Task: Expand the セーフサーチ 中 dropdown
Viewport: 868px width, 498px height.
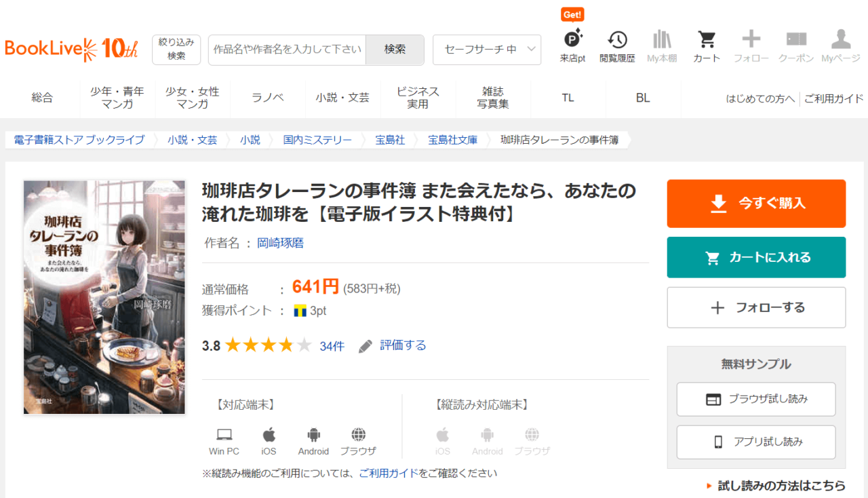Action: pos(487,50)
